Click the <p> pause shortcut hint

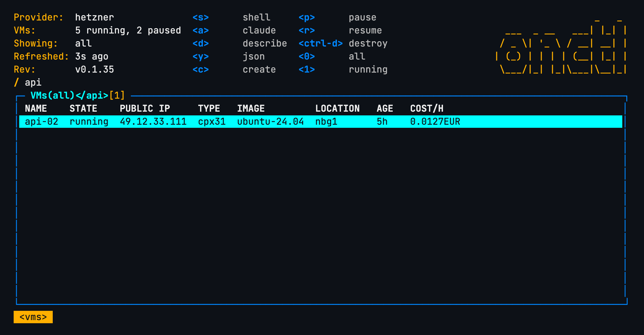[x=338, y=17]
